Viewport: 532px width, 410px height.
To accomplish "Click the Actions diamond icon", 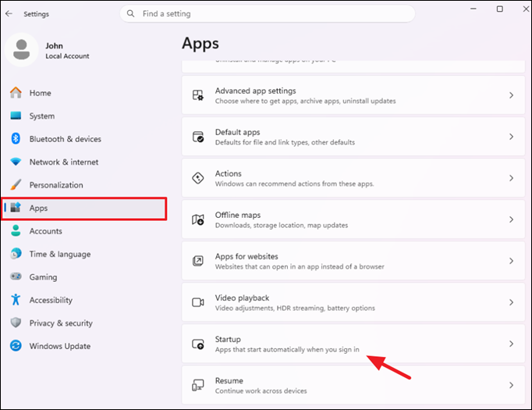I will click(198, 178).
